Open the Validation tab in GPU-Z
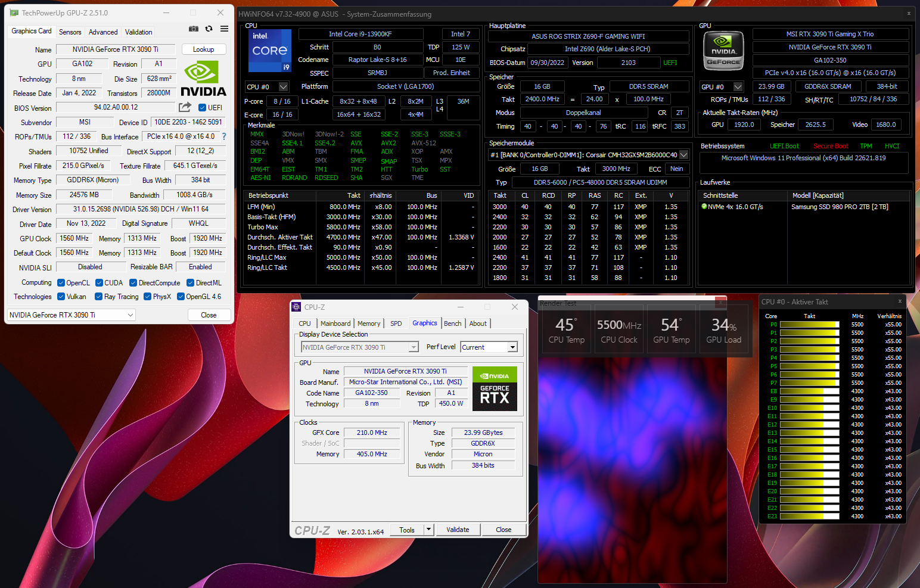This screenshot has width=920, height=588. (139, 32)
